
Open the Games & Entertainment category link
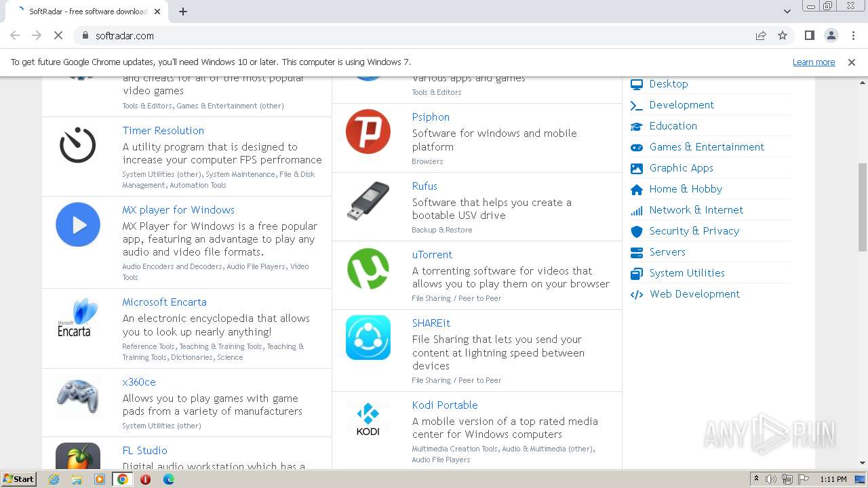(707, 147)
